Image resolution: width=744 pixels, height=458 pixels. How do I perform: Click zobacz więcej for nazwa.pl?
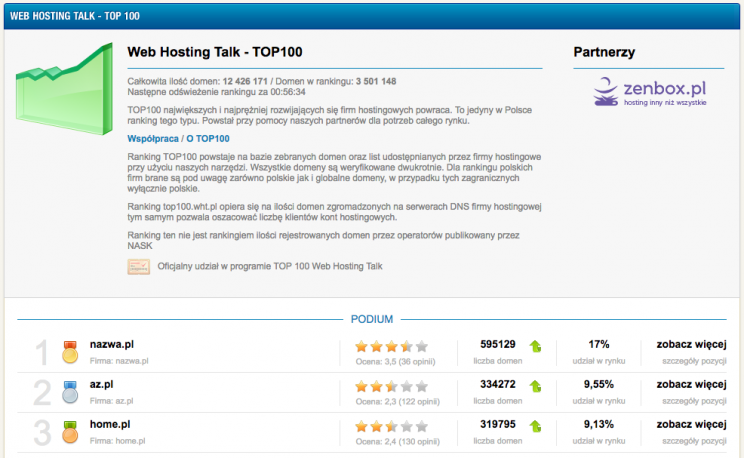click(691, 345)
